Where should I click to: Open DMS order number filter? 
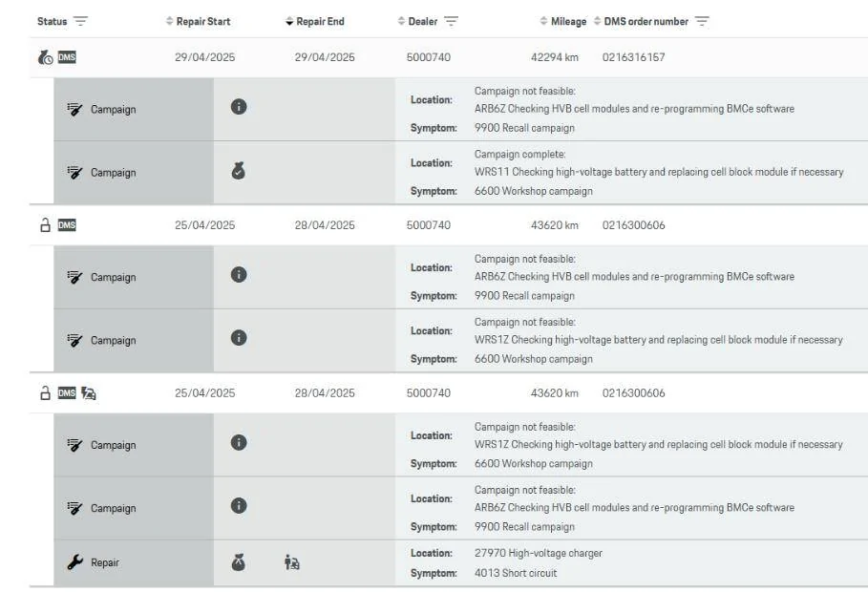point(702,22)
